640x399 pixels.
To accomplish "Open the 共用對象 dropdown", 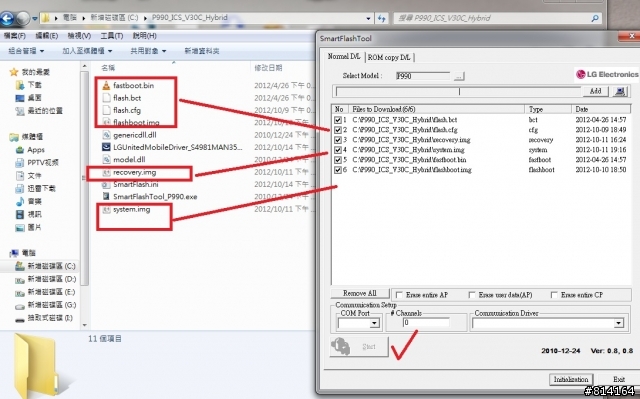I will coord(148,51).
